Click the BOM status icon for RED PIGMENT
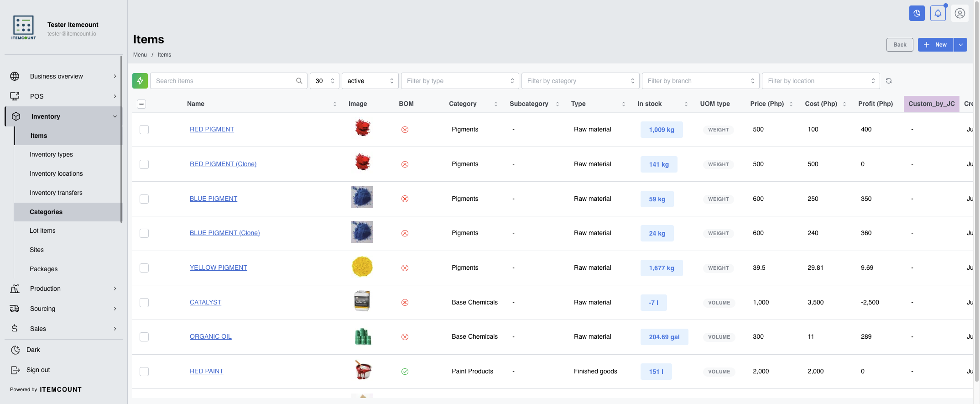The height and width of the screenshot is (404, 980). (x=405, y=130)
